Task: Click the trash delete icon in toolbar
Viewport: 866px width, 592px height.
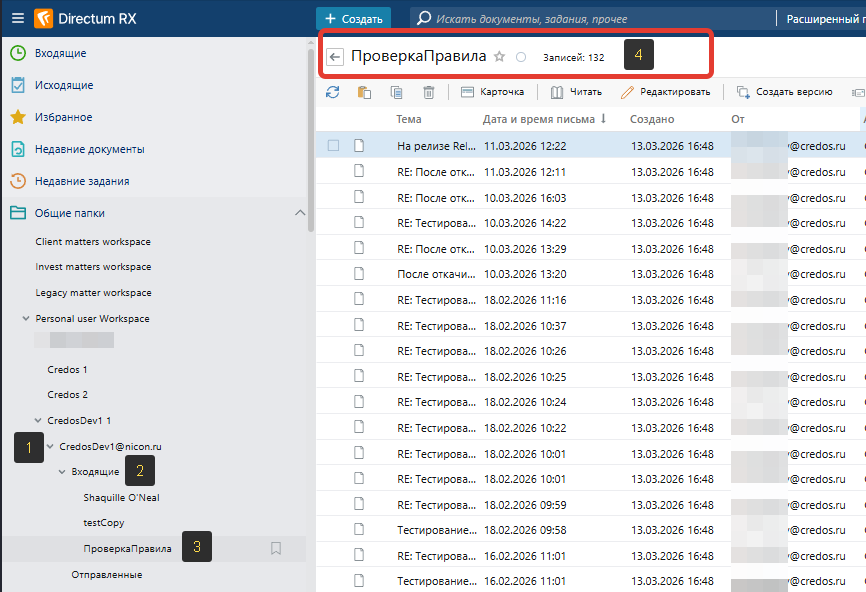Action: (429, 92)
